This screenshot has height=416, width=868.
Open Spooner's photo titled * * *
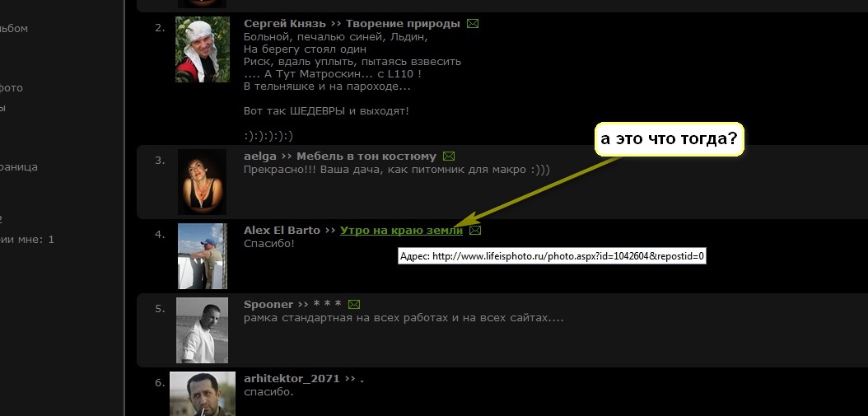pos(328,306)
